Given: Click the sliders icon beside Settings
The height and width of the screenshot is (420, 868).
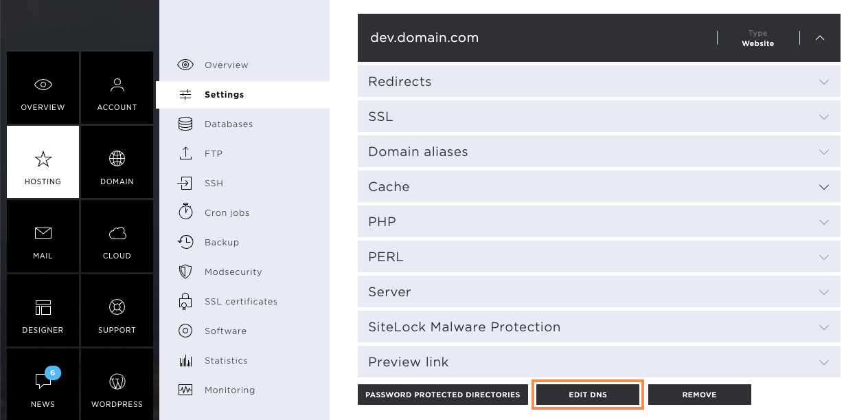Looking at the screenshot, I should (185, 94).
